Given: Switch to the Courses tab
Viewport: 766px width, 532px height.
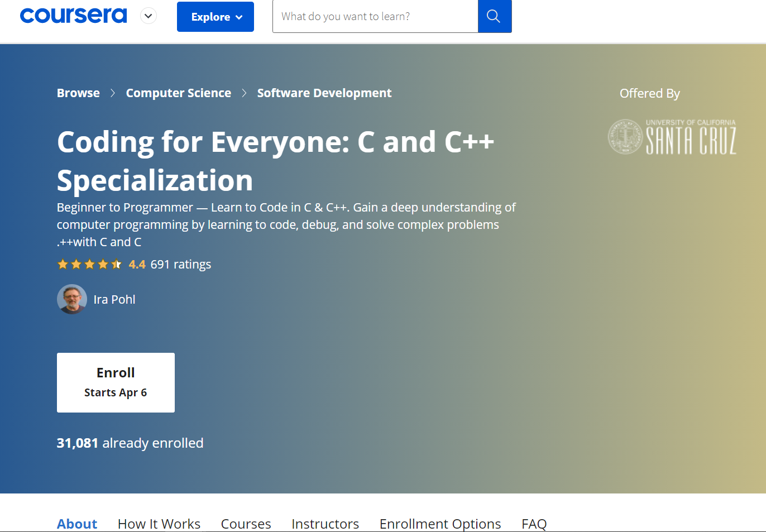Looking at the screenshot, I should click(x=246, y=524).
